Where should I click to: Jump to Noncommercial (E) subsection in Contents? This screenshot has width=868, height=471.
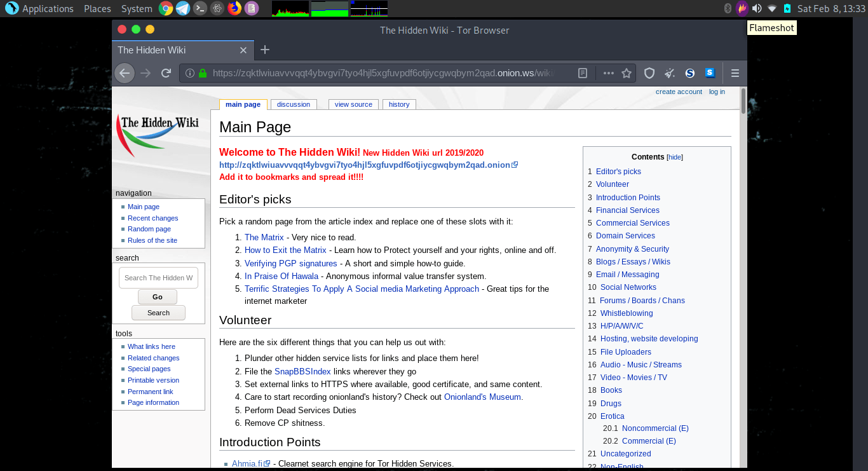tap(655, 428)
